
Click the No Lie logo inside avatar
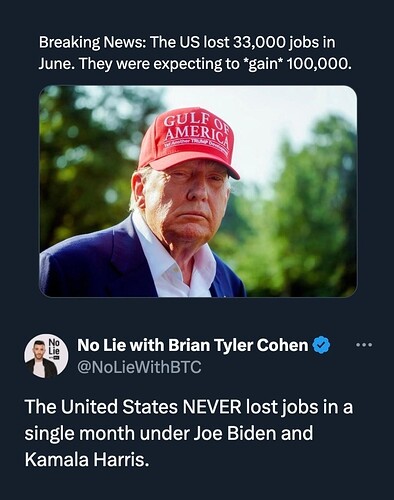pos(54,348)
